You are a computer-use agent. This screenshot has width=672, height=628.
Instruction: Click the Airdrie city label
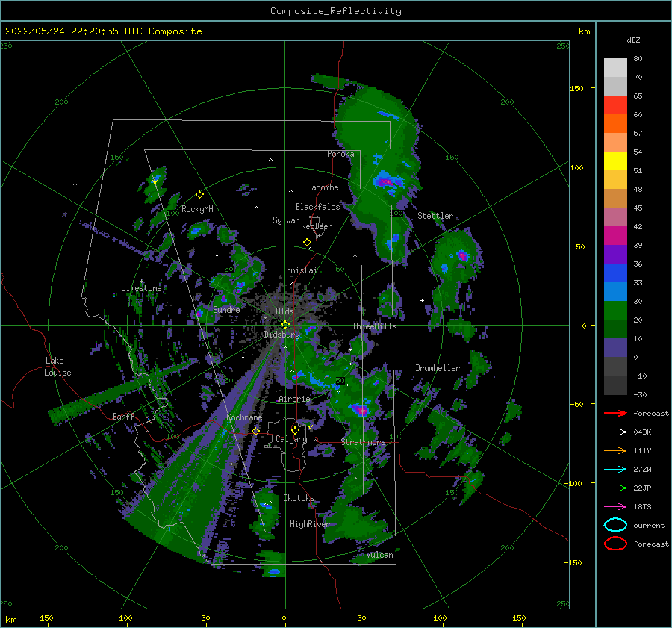tap(294, 399)
